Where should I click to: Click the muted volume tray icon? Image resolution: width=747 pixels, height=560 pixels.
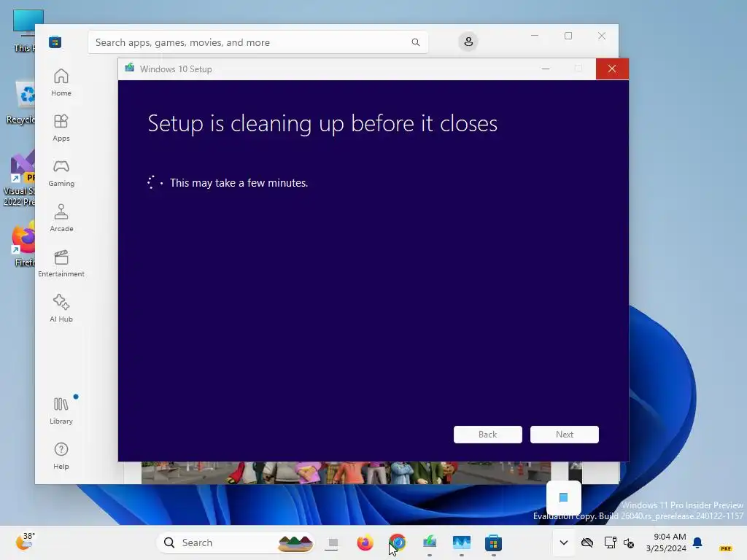point(629,542)
